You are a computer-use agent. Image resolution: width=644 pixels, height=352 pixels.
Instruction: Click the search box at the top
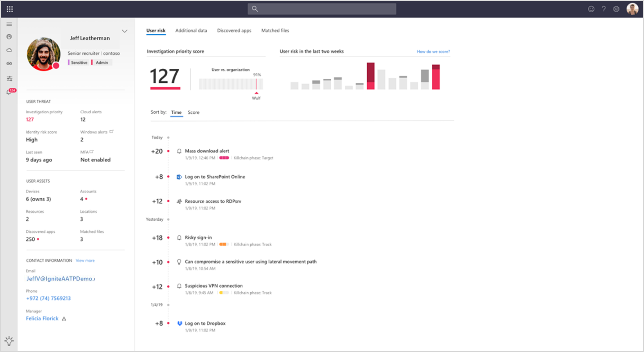[322, 9]
